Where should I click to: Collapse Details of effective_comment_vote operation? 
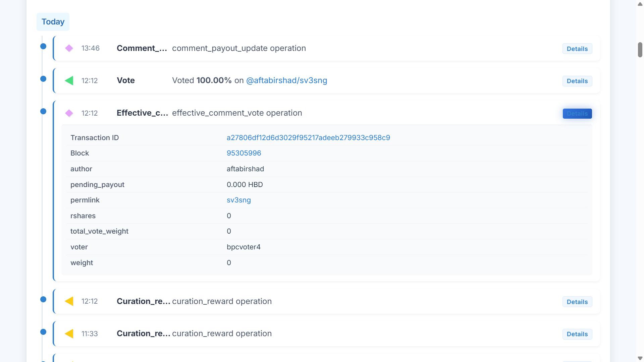pyautogui.click(x=577, y=114)
